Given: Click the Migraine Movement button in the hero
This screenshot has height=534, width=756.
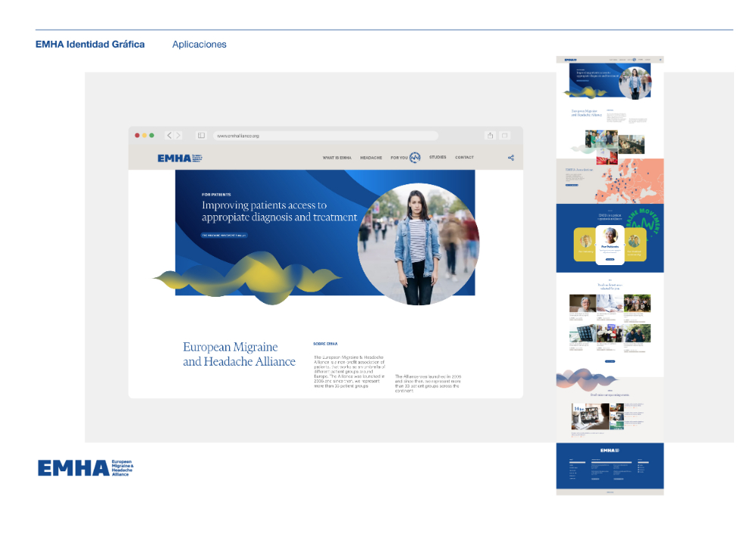Looking at the screenshot, I should [x=225, y=236].
